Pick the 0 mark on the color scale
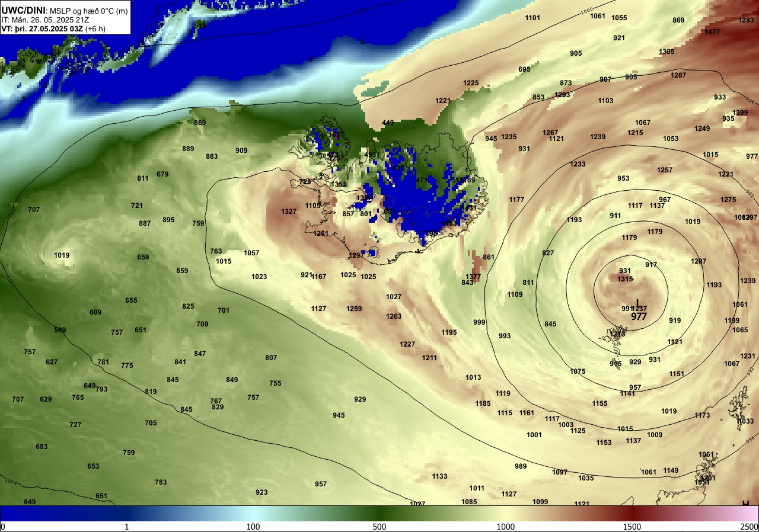 tap(2, 527)
